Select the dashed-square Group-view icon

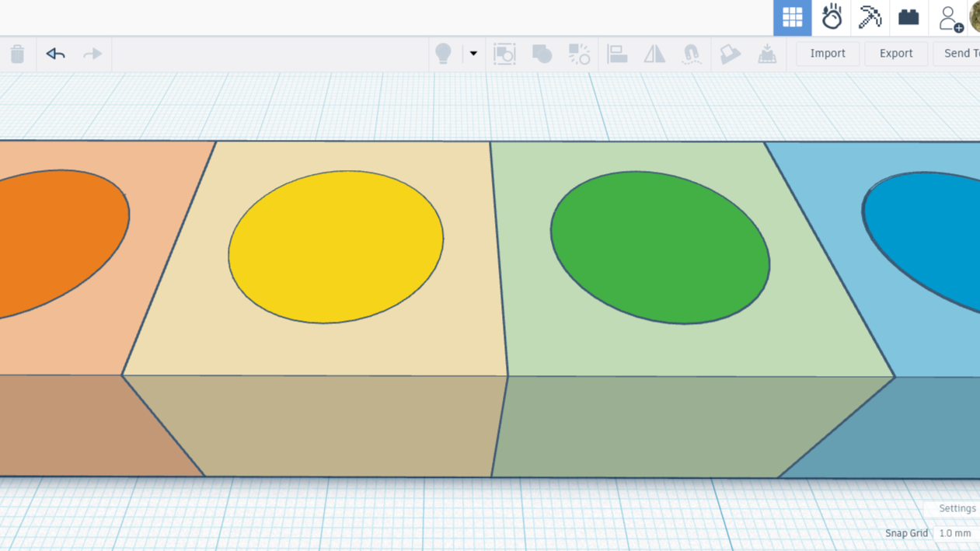[x=504, y=54]
